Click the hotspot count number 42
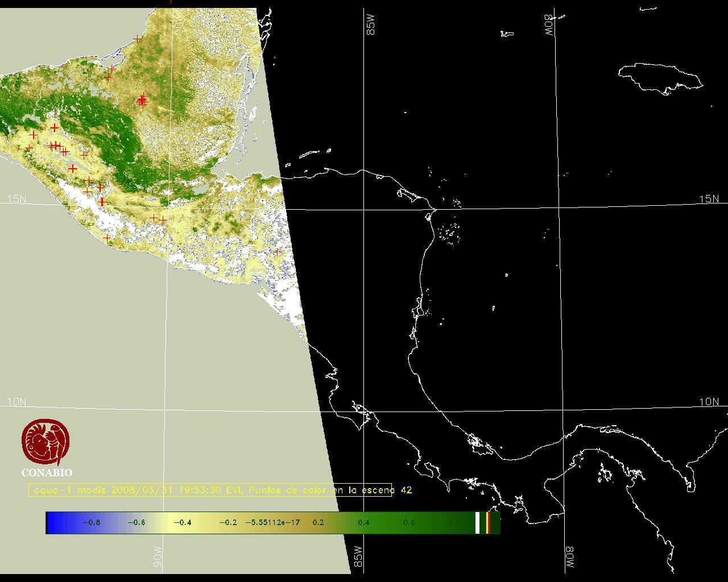The image size is (728, 582). (x=406, y=490)
